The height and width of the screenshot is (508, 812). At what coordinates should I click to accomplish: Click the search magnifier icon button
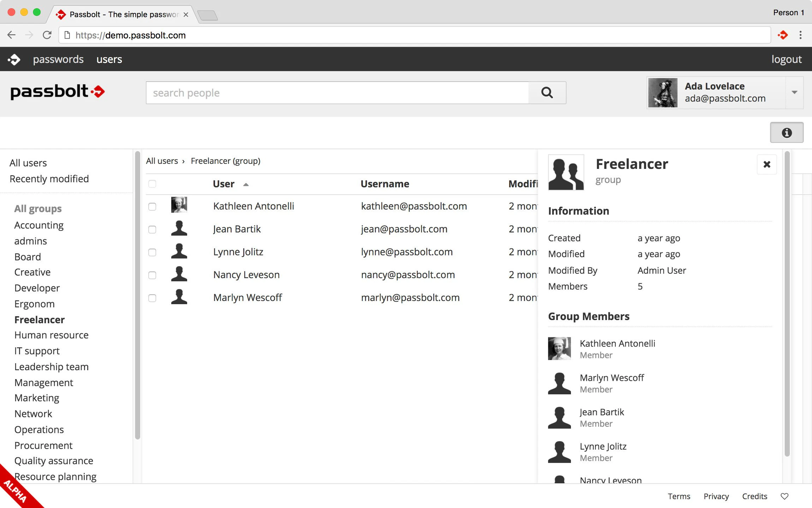click(x=547, y=93)
